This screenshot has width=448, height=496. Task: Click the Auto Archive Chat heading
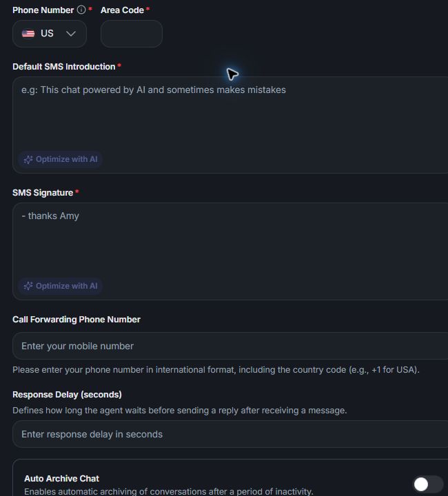point(62,478)
